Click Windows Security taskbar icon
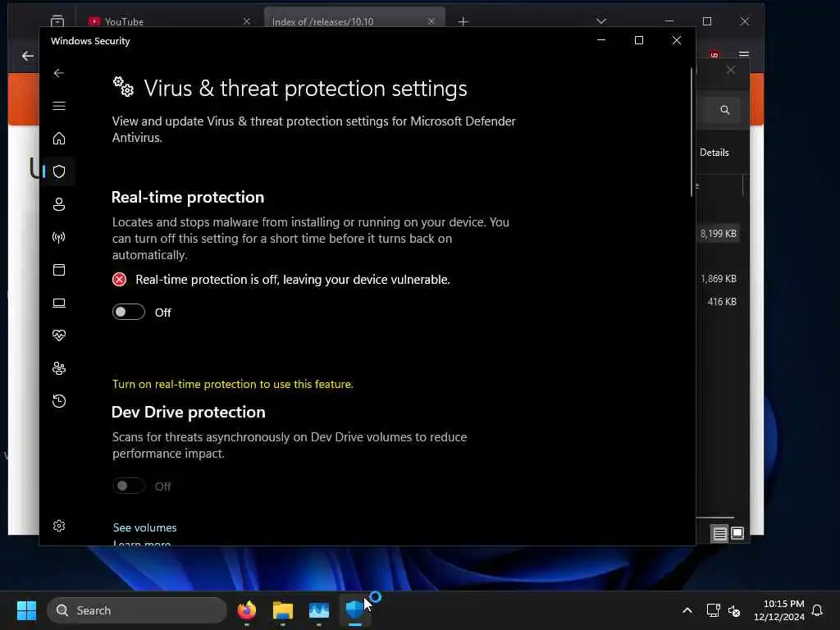This screenshot has width=840, height=630. pos(354,610)
